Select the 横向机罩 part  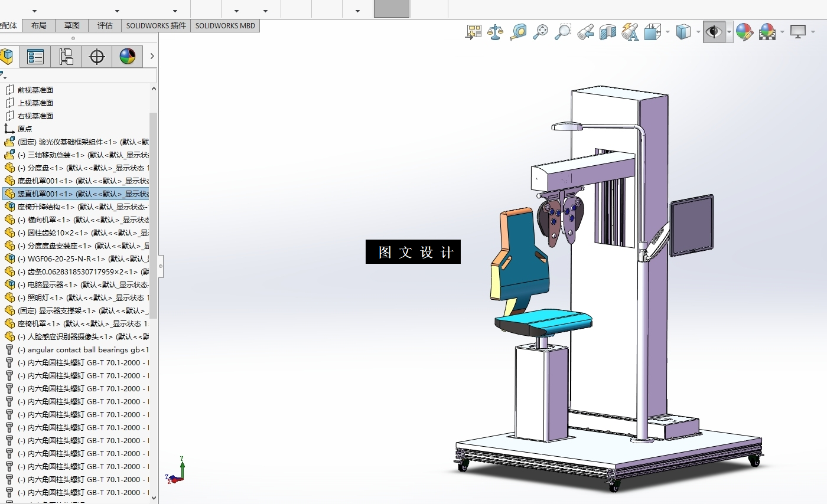[x=76, y=220]
